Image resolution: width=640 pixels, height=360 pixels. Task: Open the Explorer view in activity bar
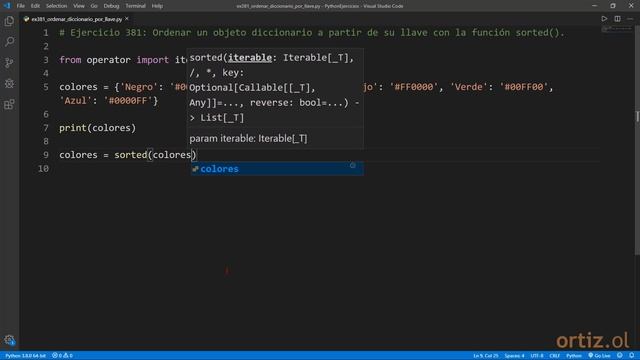pos(9,21)
